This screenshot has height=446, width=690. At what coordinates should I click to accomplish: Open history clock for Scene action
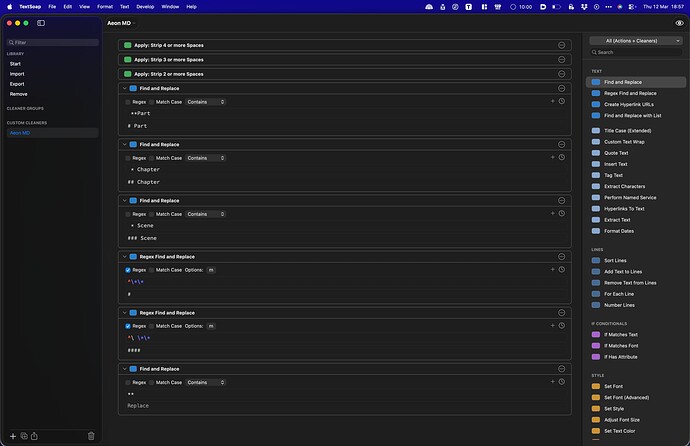(x=562, y=213)
